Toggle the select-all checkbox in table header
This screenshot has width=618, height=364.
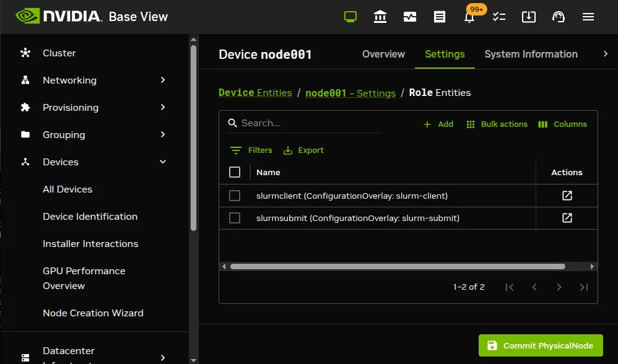[235, 172]
